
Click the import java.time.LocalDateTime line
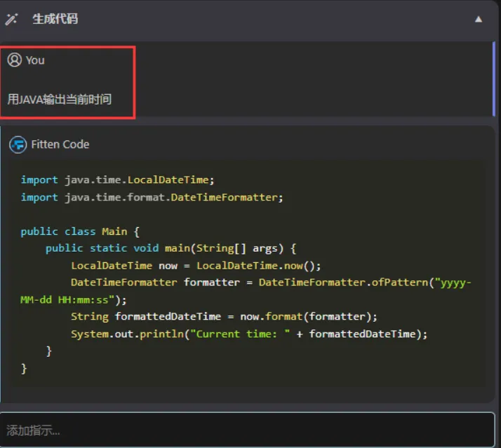pyautogui.click(x=117, y=180)
